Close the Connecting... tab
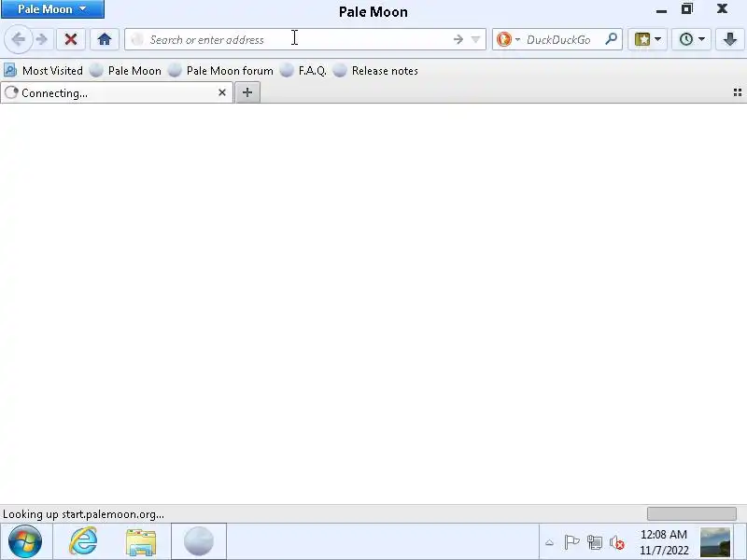 [x=221, y=92]
